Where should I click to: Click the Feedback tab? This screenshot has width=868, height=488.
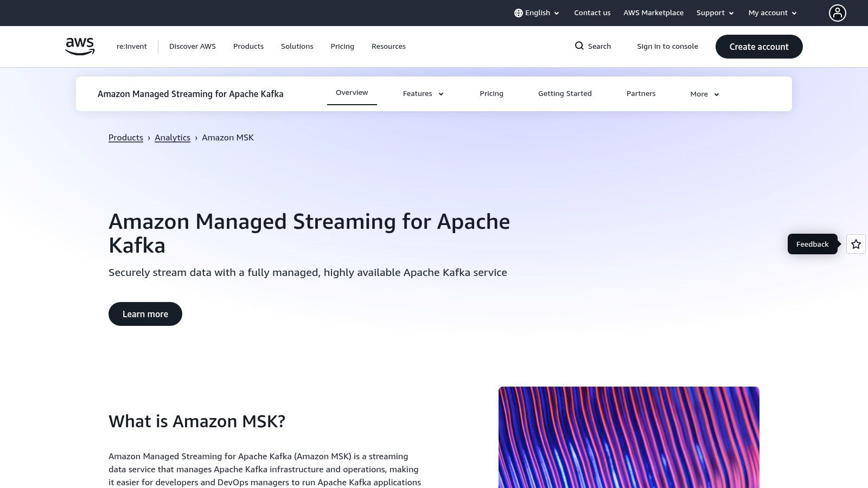812,244
